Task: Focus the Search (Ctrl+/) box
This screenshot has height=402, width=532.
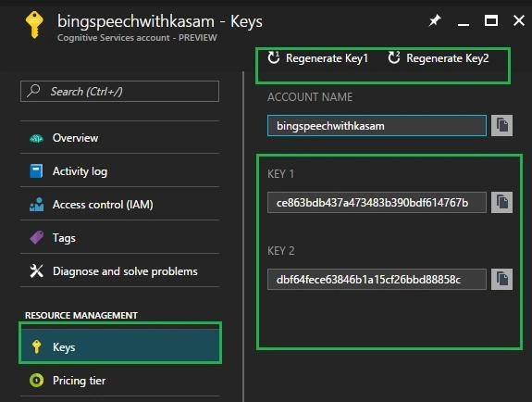Action: (x=119, y=91)
